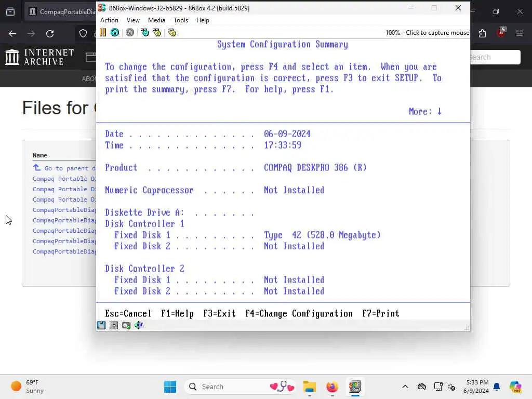Click the F7=Print text in emulator
Image resolution: width=532 pixels, height=399 pixels.
[x=381, y=313]
